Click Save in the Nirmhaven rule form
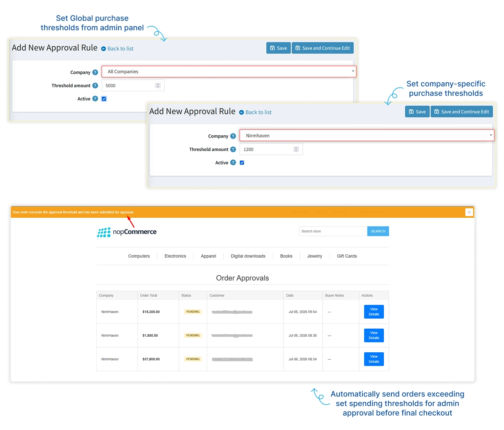The image size is (504, 430). tap(417, 112)
